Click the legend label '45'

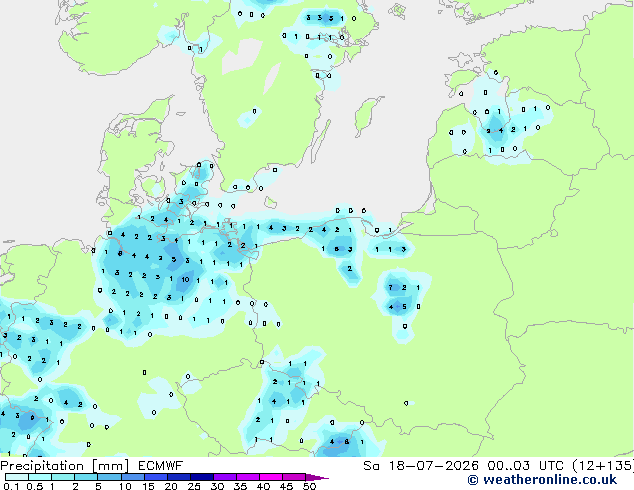click(x=286, y=486)
